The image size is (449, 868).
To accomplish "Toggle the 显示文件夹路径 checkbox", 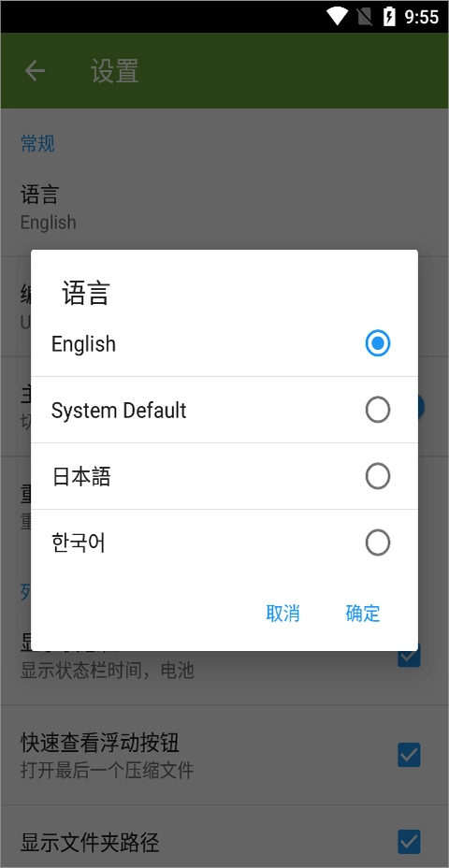I will pyautogui.click(x=409, y=843).
